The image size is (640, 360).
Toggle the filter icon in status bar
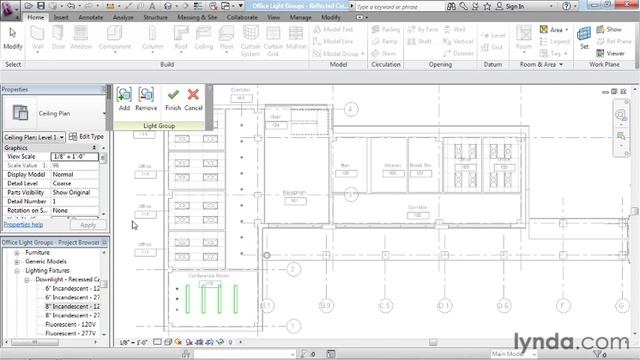coord(598,354)
